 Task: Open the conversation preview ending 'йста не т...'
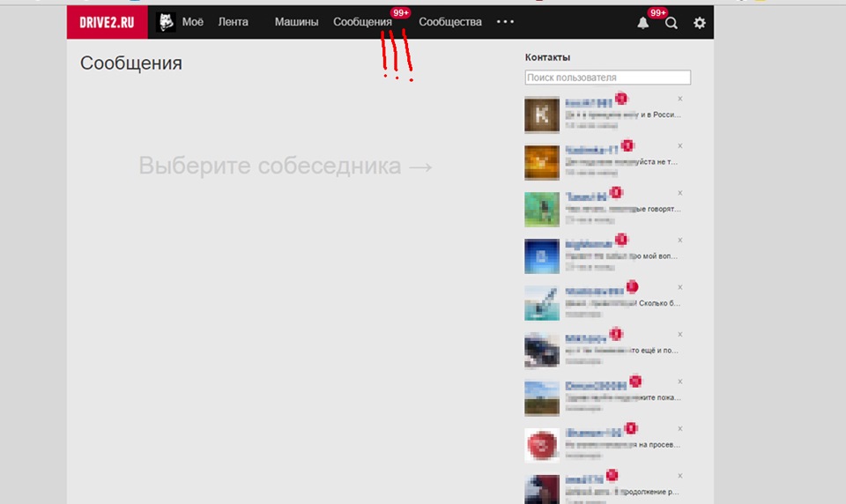[x=621, y=161]
